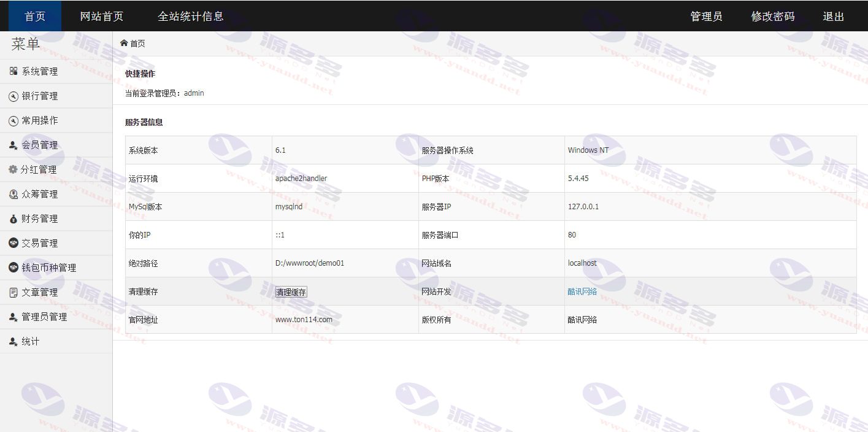868x432 pixels.
Task: Open 全站统计信息 in top bar
Action: pyautogui.click(x=191, y=17)
